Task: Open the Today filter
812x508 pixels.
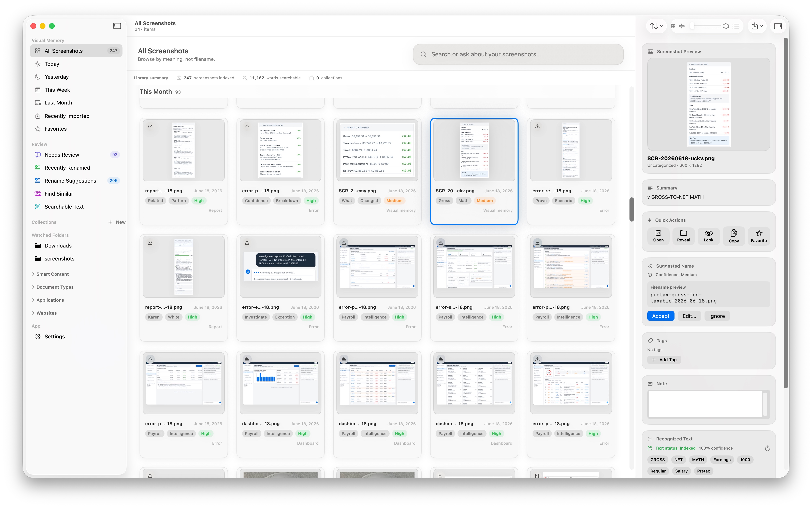Action: [76, 64]
